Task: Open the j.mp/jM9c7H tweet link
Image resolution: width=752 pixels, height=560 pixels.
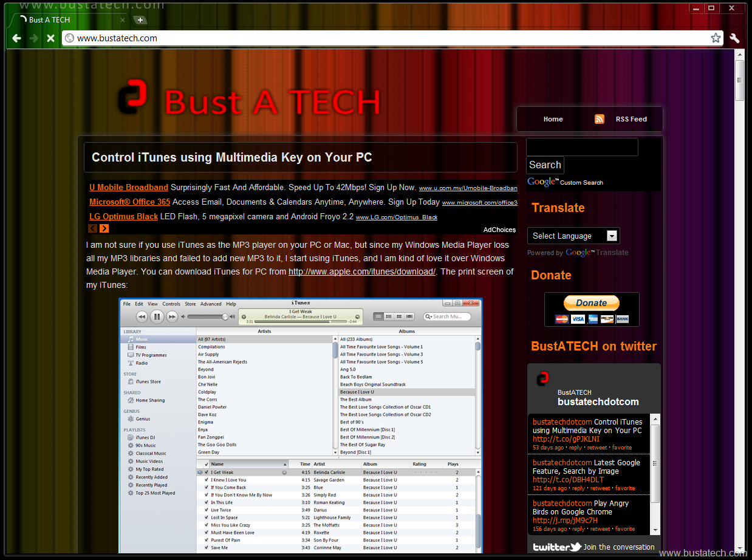Action: tap(565, 521)
